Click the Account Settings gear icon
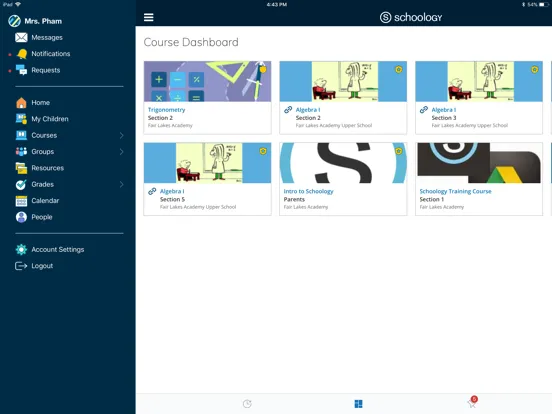552x414 pixels. coord(21,249)
